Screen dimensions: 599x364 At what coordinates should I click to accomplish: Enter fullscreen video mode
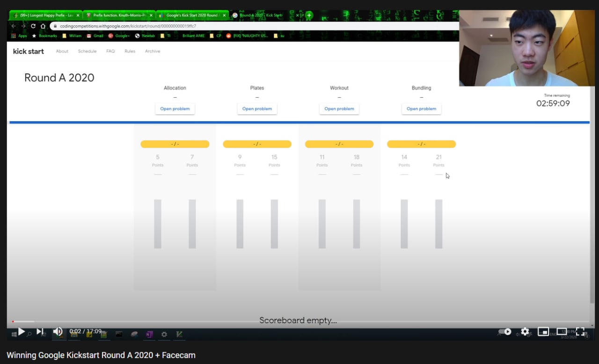[x=580, y=332]
